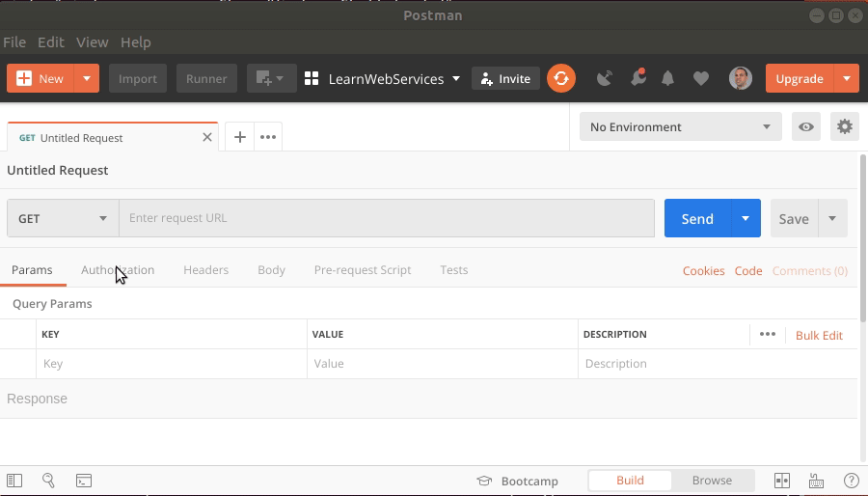Screen dimensions: 868x496
Task: Click the query param Description field
Action: tap(718, 364)
